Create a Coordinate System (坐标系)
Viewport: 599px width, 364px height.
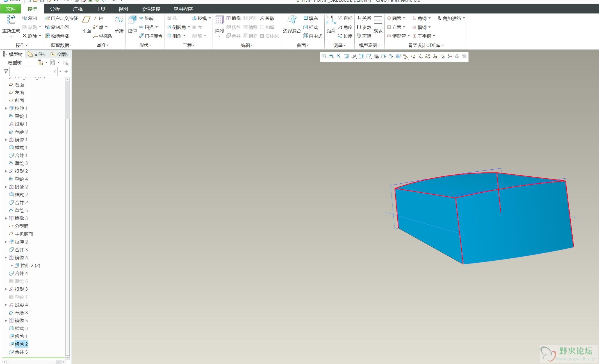tap(103, 36)
